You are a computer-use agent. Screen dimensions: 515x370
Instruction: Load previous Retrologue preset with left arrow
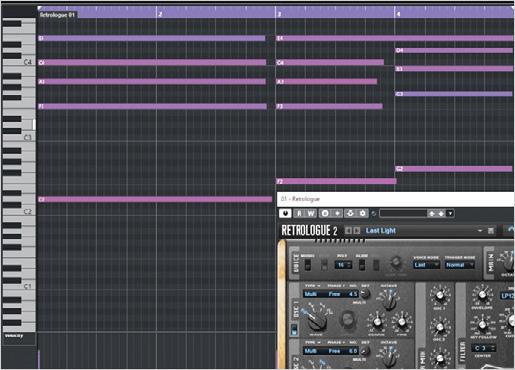pos(348,231)
